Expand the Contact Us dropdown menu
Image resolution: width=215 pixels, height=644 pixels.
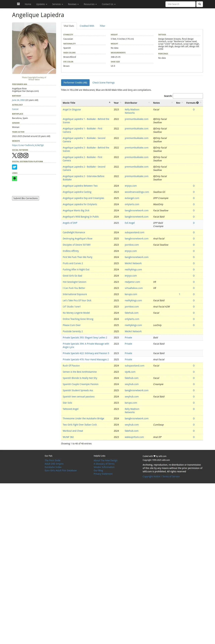[x=109, y=4]
